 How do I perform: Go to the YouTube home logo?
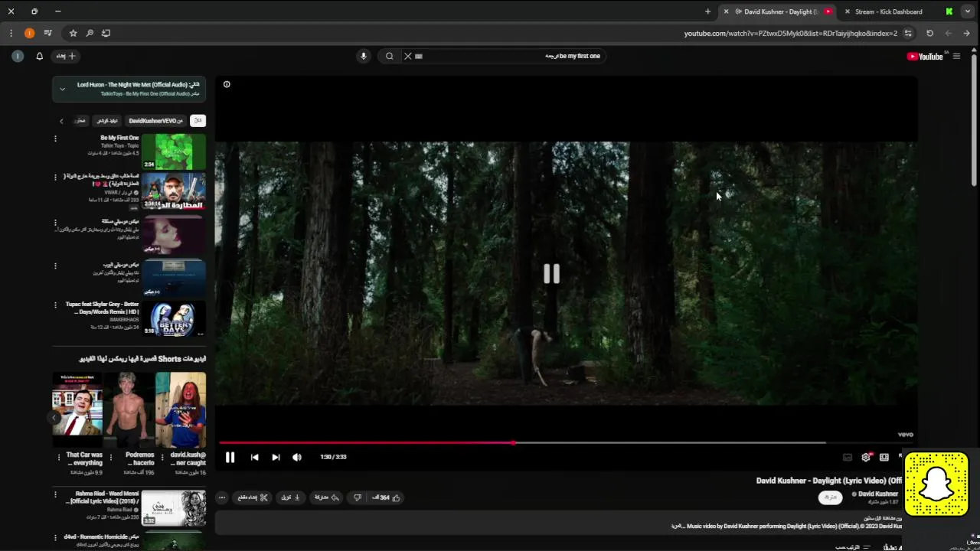pos(925,56)
